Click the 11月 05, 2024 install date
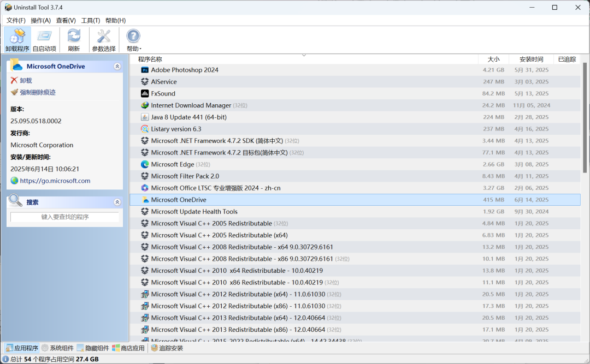Image resolution: width=590 pixels, height=364 pixels. coord(532,105)
